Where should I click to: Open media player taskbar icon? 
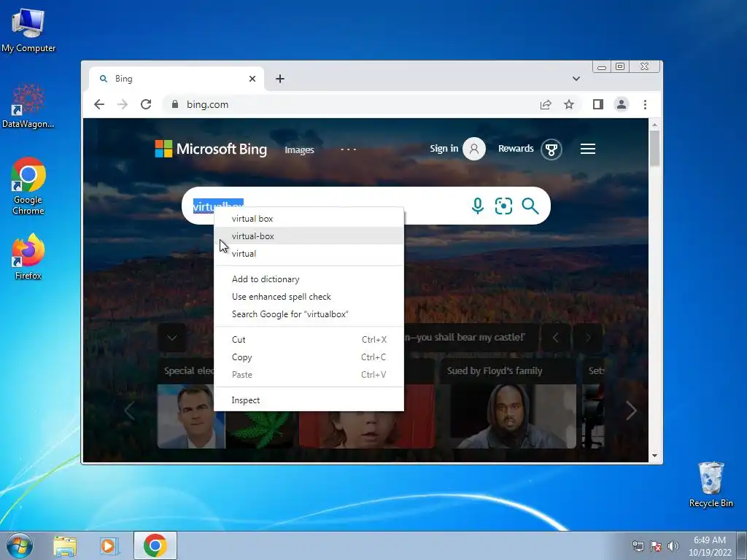tap(109, 545)
